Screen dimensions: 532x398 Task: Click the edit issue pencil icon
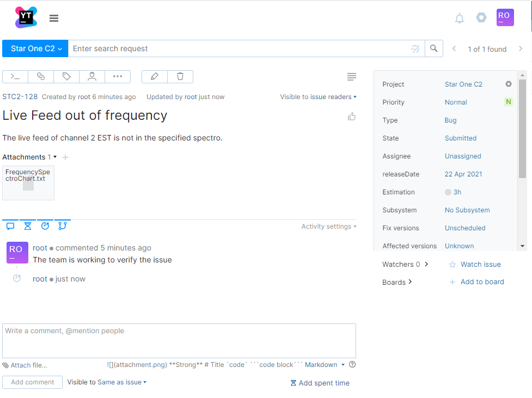(x=155, y=77)
